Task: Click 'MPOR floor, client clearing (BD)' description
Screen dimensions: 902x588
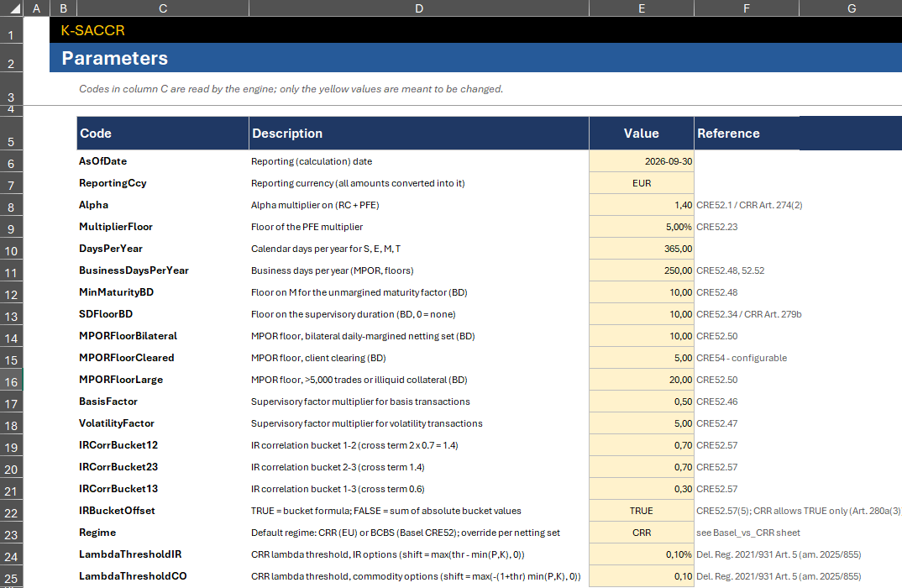Action: [318, 359]
